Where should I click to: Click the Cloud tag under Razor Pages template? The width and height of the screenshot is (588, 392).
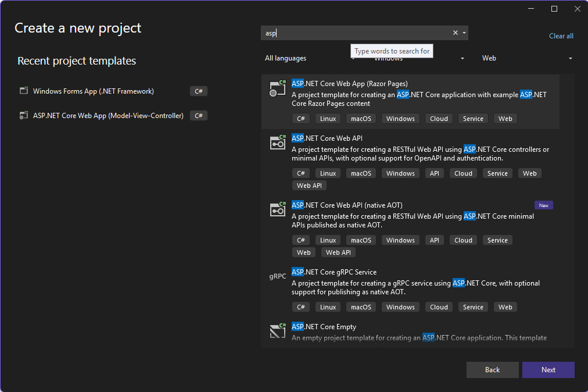439,119
